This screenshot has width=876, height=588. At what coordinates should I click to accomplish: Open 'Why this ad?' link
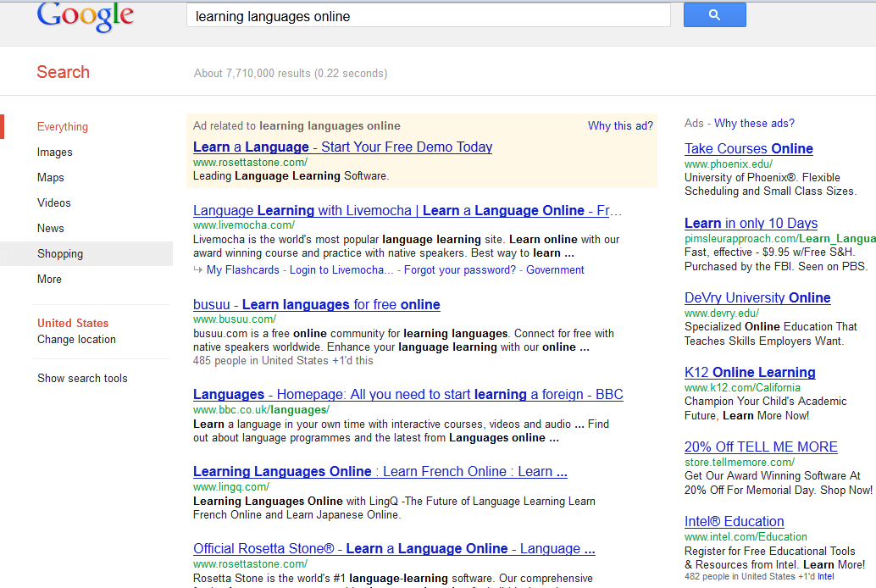(620, 125)
